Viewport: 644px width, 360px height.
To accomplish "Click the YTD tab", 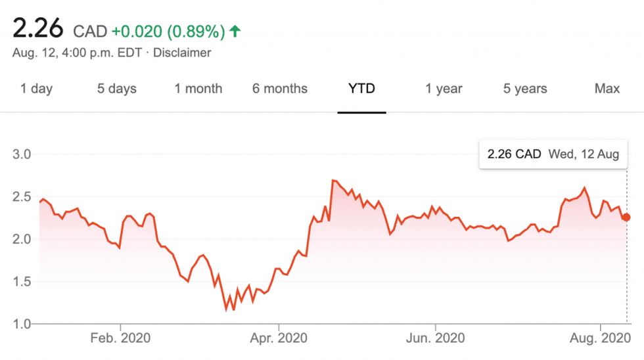I will (x=361, y=89).
